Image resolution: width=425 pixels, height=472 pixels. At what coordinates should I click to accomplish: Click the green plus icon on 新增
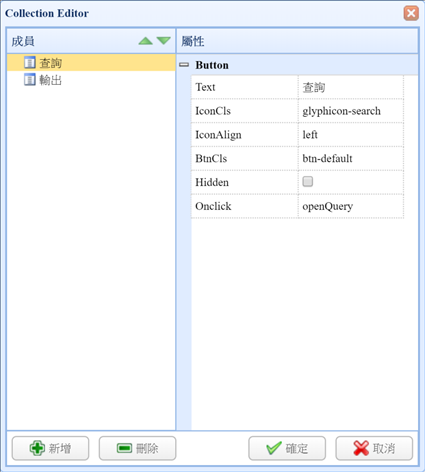point(37,448)
